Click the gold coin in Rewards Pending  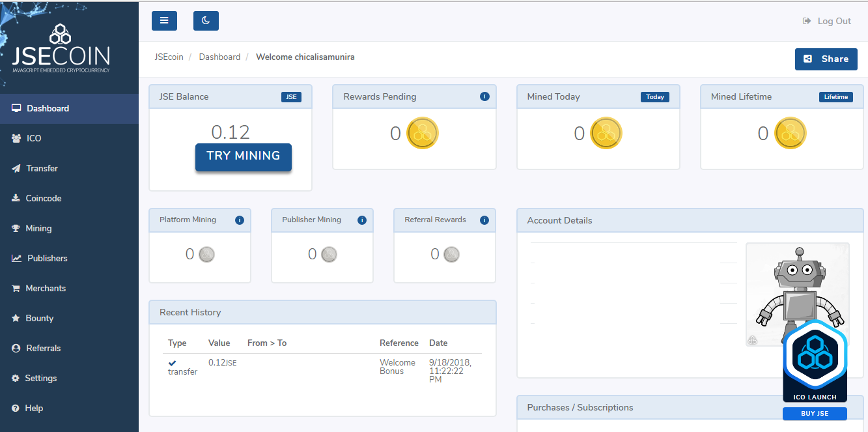423,134
